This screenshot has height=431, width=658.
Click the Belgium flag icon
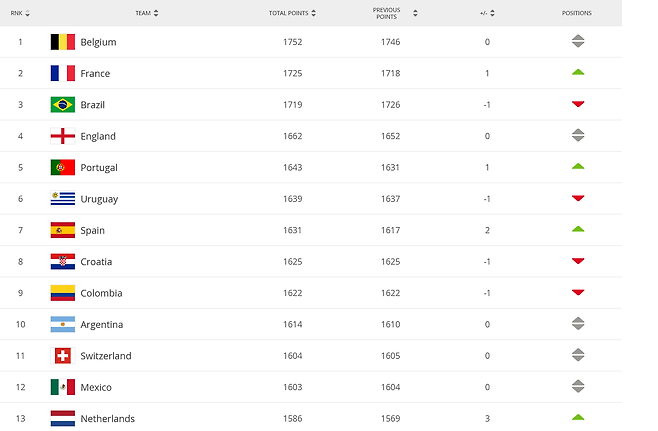click(63, 42)
